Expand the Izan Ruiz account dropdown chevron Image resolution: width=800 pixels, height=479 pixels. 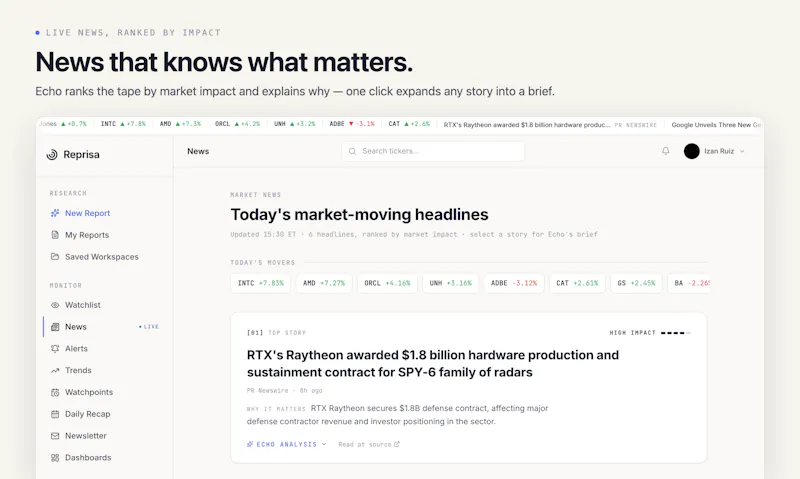[x=742, y=152]
